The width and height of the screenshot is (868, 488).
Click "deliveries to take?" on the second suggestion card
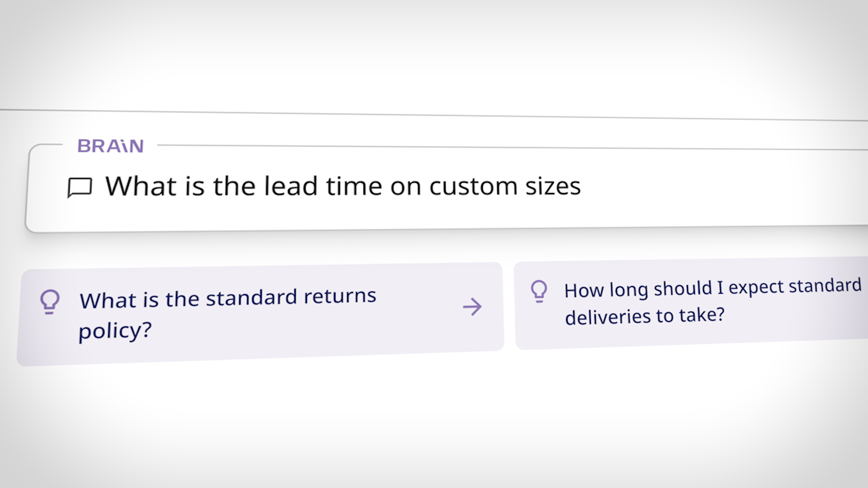click(x=645, y=316)
